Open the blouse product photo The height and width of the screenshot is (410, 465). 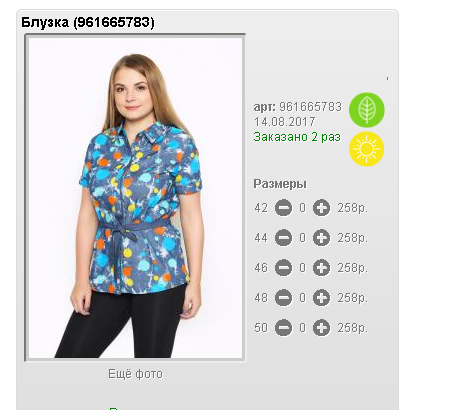pyautogui.click(x=135, y=197)
